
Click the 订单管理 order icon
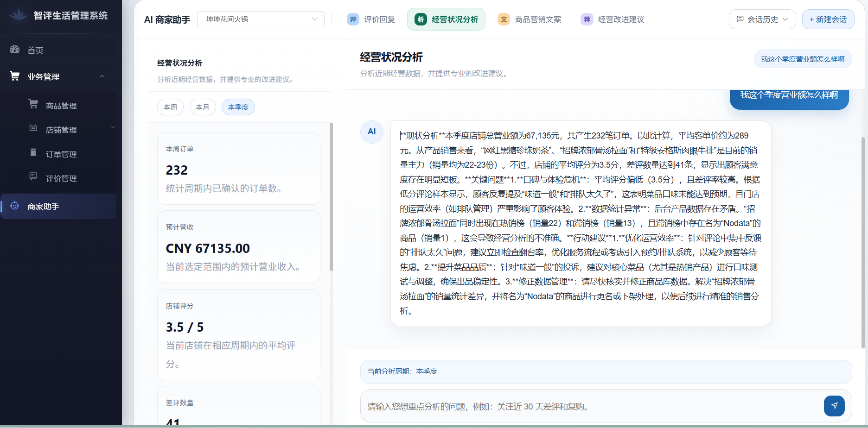[x=33, y=153]
